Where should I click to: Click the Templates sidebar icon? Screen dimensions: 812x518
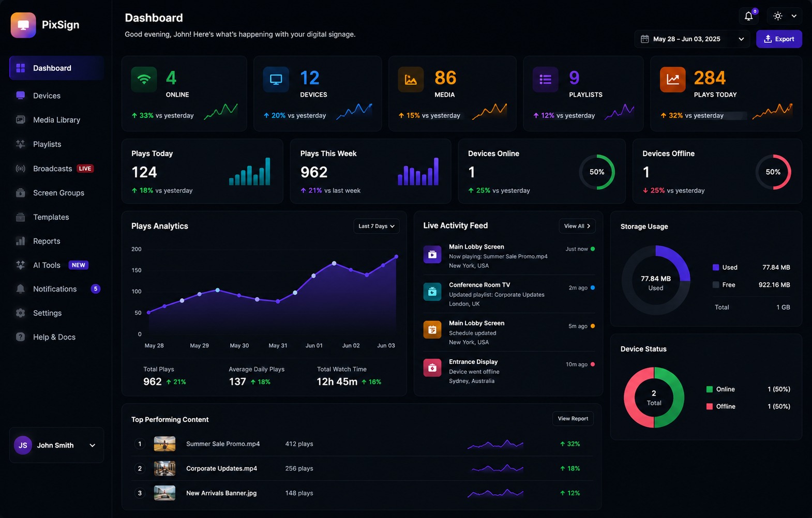click(21, 217)
